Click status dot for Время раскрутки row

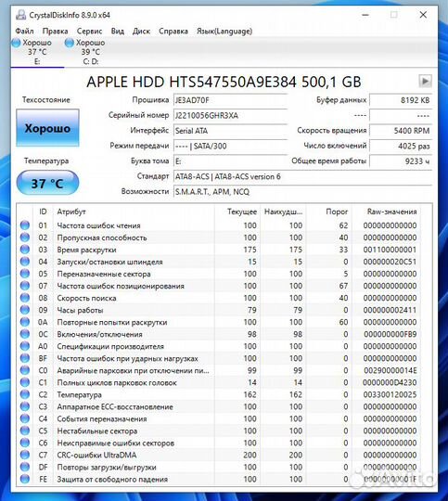tap(25, 250)
